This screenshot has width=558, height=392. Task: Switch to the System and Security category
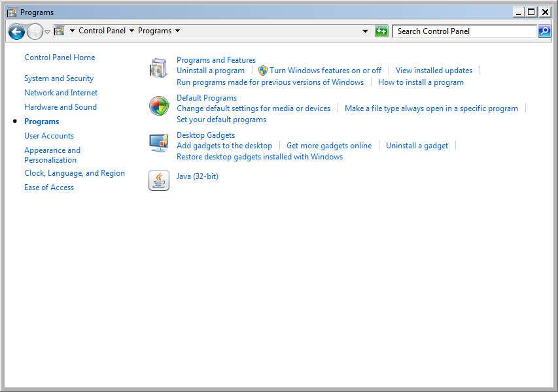[59, 78]
